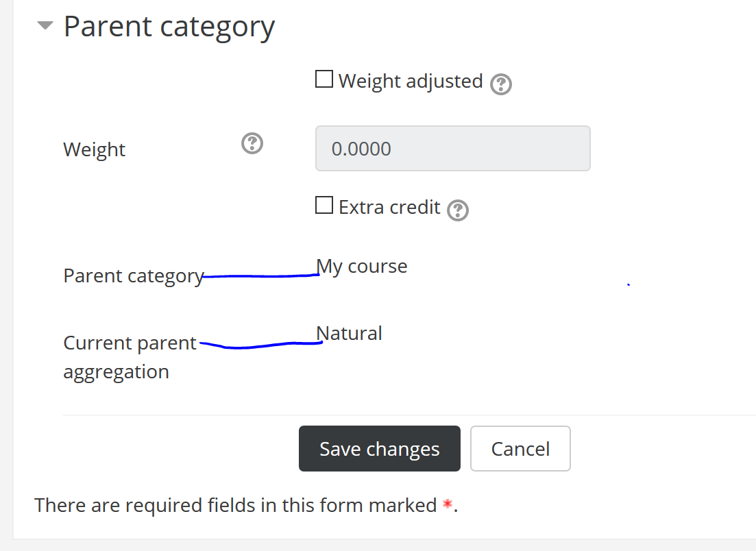Click the Parent category field label
The height and width of the screenshot is (551, 756).
(x=134, y=276)
